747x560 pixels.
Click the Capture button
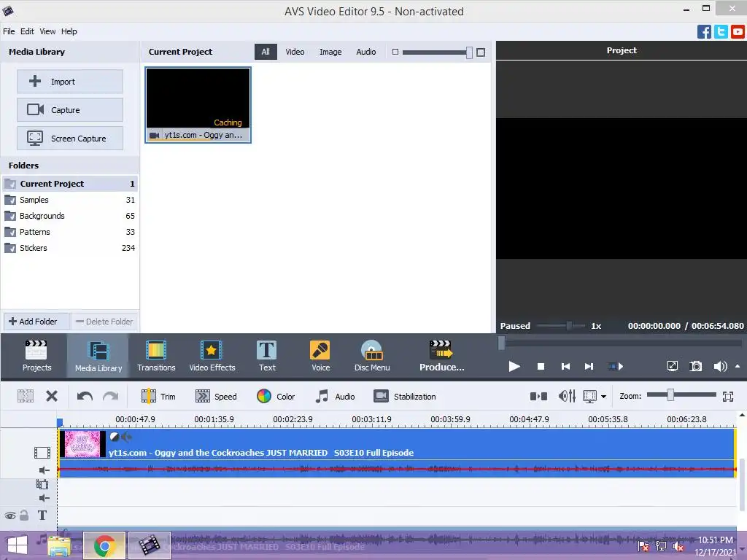70,110
